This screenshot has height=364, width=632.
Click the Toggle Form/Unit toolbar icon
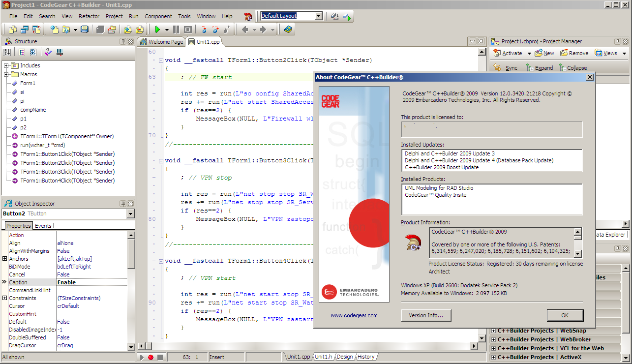[x=36, y=30]
